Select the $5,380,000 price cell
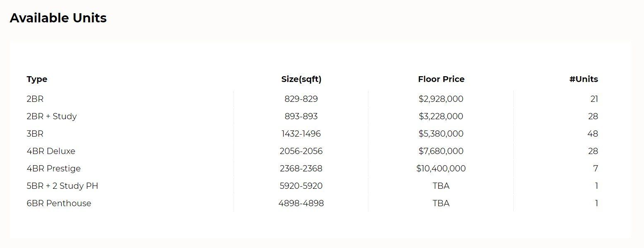 (441, 134)
